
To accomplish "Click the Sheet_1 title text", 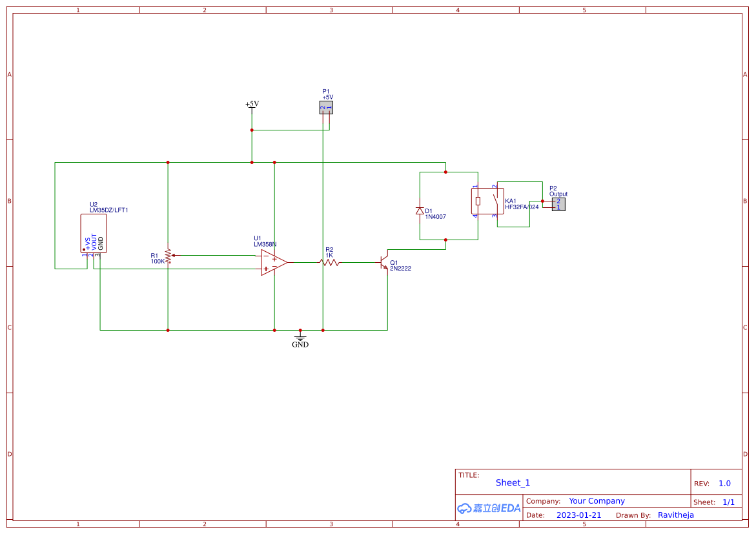I will tap(513, 482).
